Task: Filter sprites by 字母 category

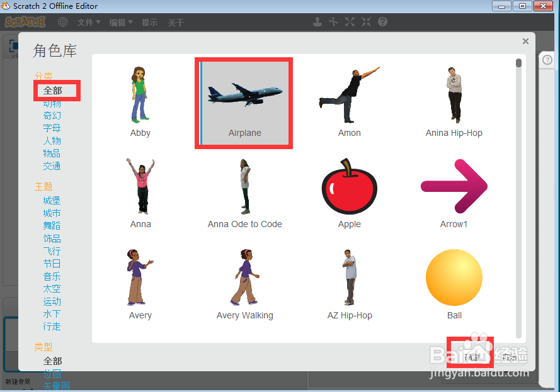Action: (52, 128)
